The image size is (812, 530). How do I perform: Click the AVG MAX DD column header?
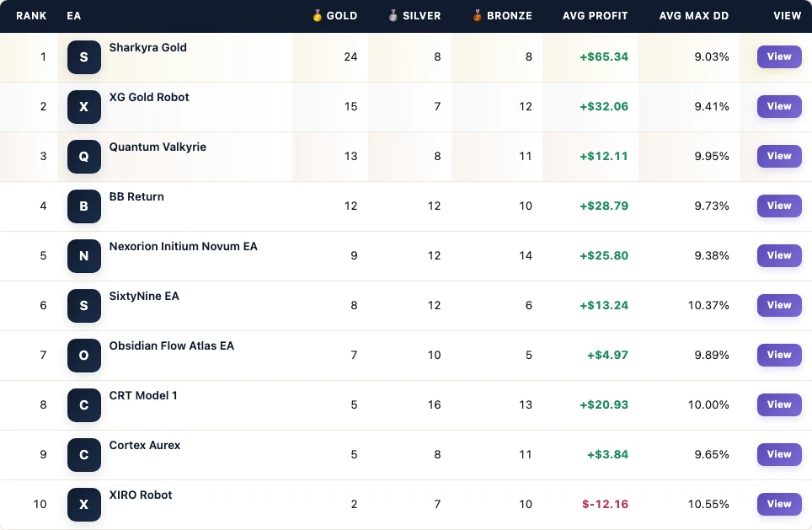pos(694,15)
